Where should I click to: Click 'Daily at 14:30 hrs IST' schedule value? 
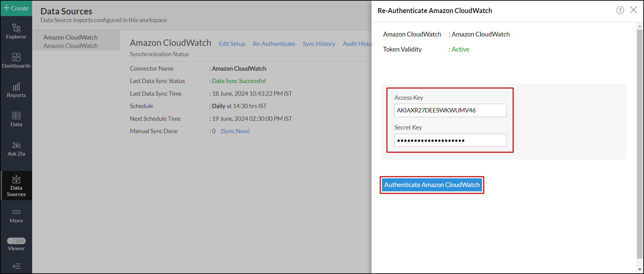[239, 106]
